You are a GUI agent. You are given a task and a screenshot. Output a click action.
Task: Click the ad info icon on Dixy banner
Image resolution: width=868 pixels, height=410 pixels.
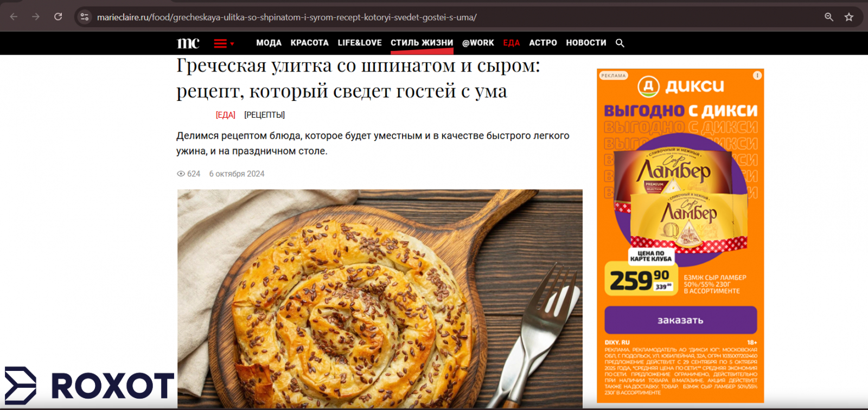[757, 75]
